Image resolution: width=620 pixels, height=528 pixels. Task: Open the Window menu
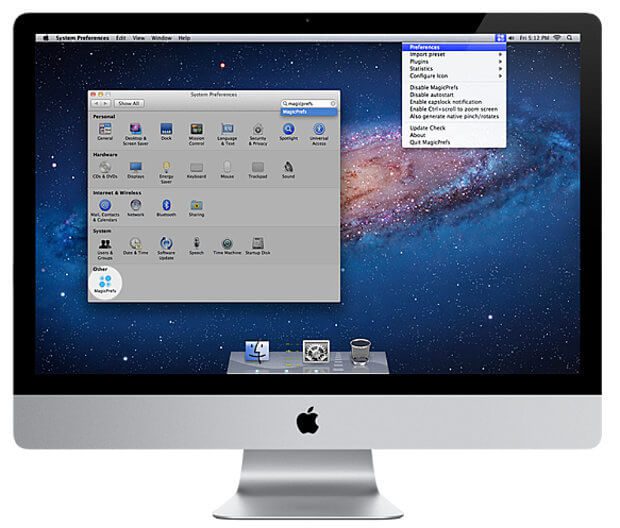(161, 38)
